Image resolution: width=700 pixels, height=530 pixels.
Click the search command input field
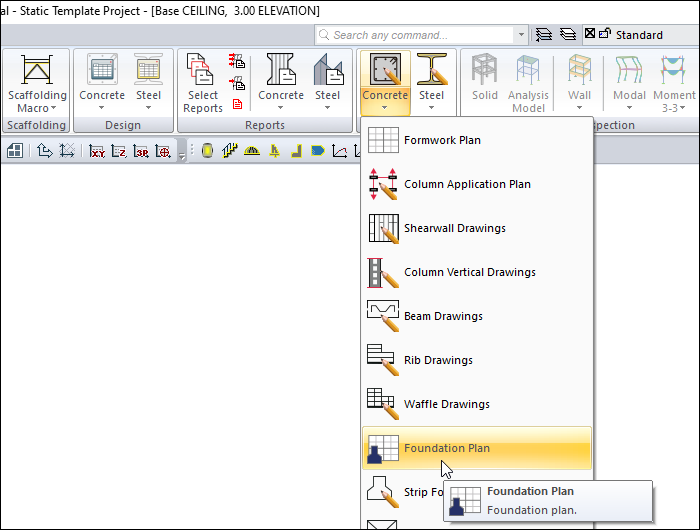[x=420, y=35]
